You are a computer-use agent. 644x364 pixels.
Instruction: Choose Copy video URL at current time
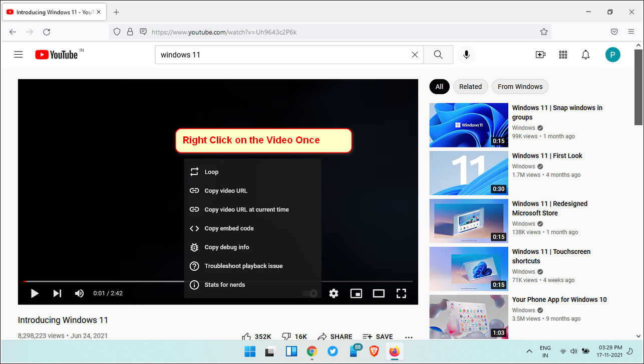(x=252, y=210)
